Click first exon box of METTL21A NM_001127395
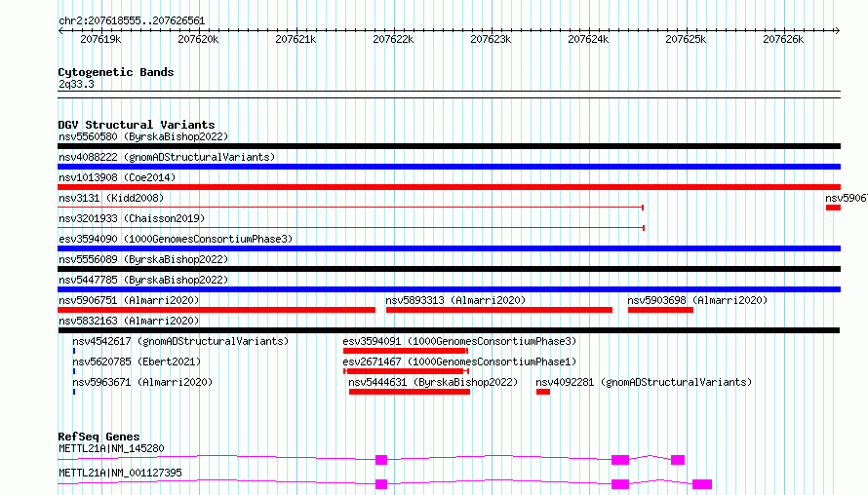Viewport: 868px width, 495px height. 381,484
